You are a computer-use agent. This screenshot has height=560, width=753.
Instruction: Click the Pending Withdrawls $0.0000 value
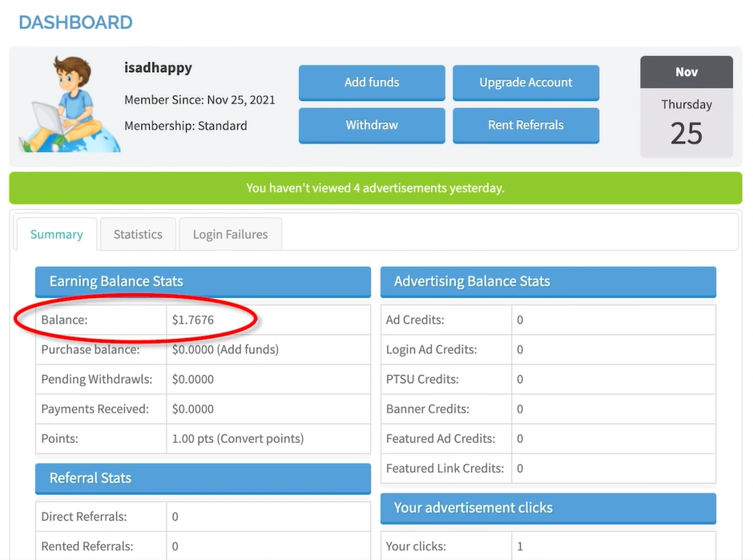(193, 380)
